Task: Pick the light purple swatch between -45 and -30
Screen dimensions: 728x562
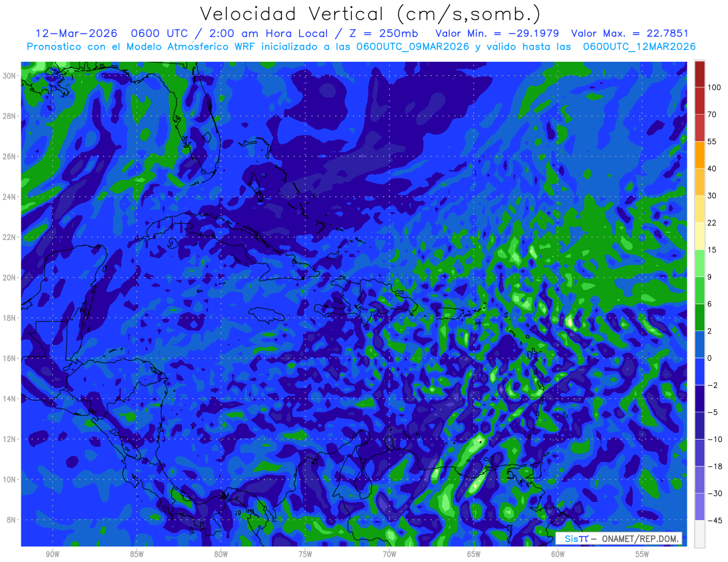Action: (x=699, y=506)
